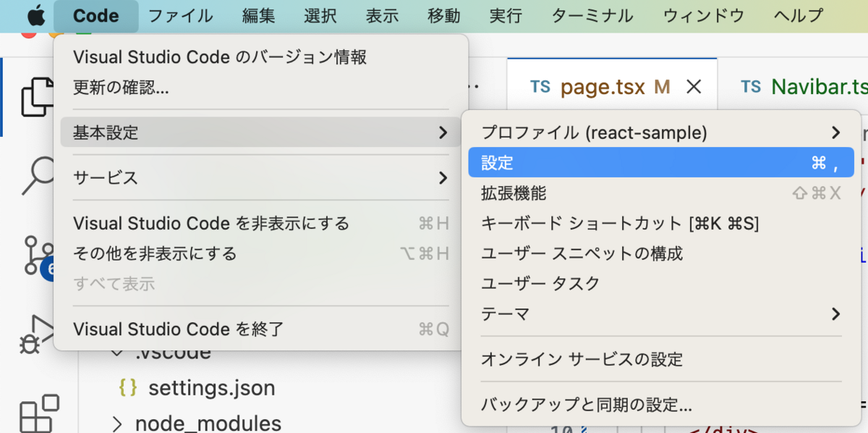Viewport: 868px width, 433px height.
Task: Open the 移動 menu
Action: coord(444,15)
